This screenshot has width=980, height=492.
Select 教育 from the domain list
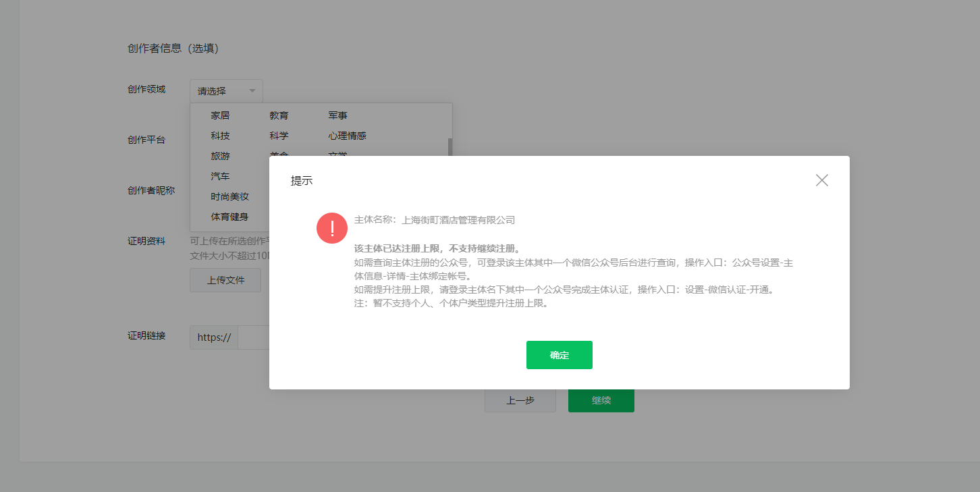(x=279, y=116)
